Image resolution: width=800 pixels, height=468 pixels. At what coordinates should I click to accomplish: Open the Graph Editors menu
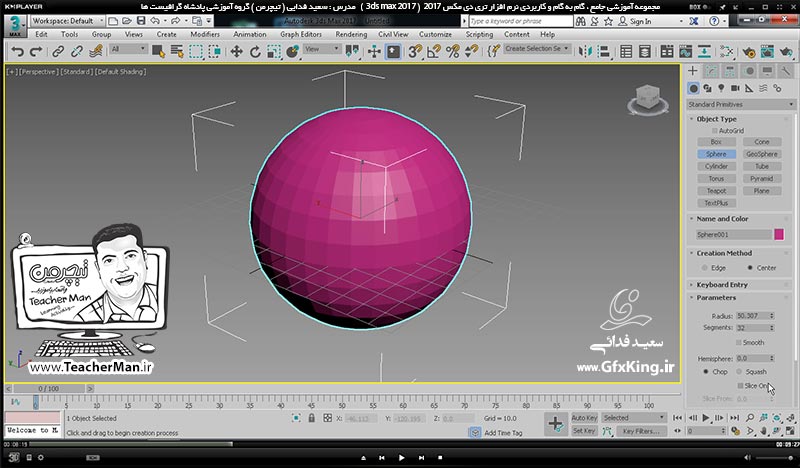pyautogui.click(x=301, y=34)
